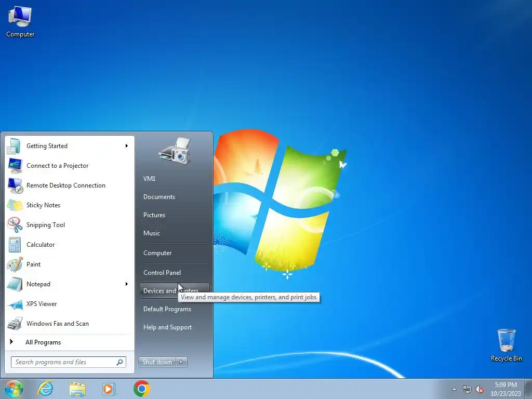Click the muted volume tray icon
Viewport: 532px width, 399px height.
pyautogui.click(x=480, y=390)
